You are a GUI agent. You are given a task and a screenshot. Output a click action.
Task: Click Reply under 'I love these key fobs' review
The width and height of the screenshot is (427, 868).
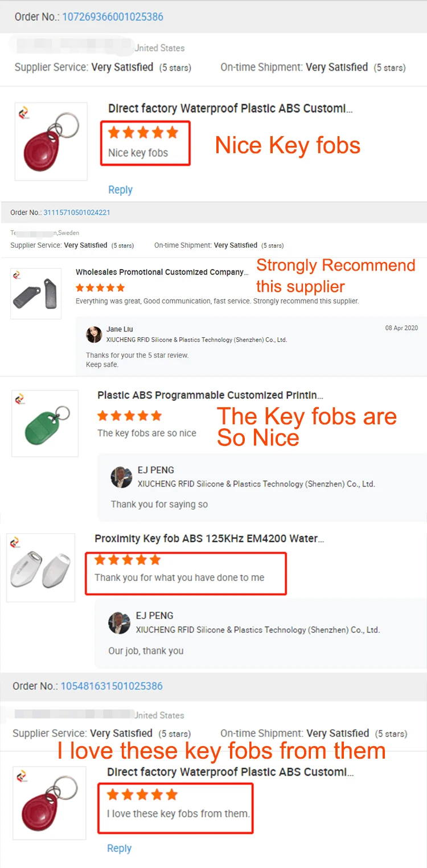[119, 848]
